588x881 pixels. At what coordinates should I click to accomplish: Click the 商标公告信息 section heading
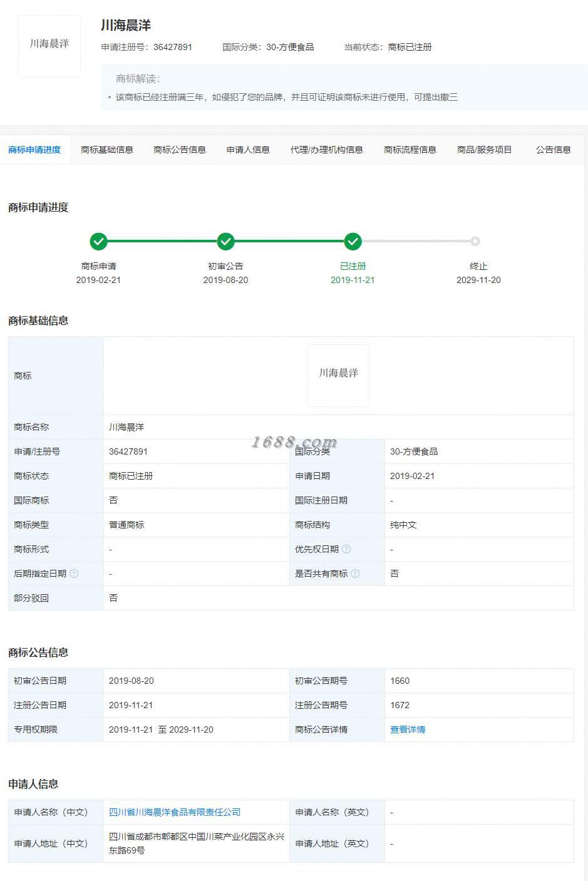pos(38,652)
